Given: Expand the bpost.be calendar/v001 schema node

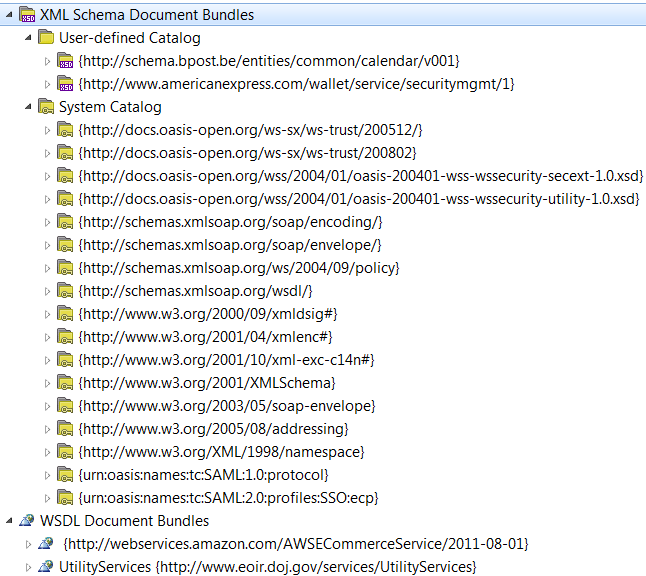Looking at the screenshot, I should [x=47, y=61].
